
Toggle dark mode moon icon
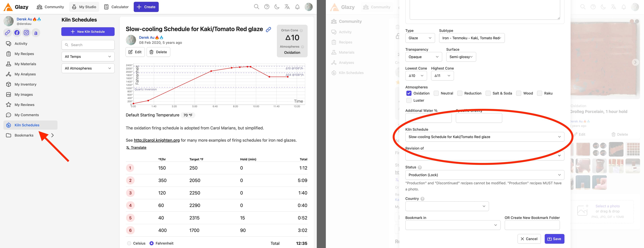point(277,7)
